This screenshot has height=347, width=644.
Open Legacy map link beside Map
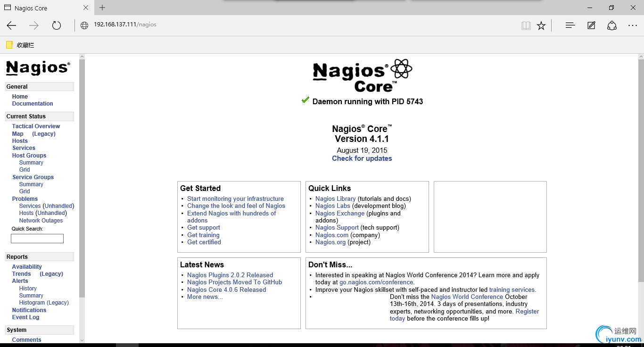[x=44, y=134]
